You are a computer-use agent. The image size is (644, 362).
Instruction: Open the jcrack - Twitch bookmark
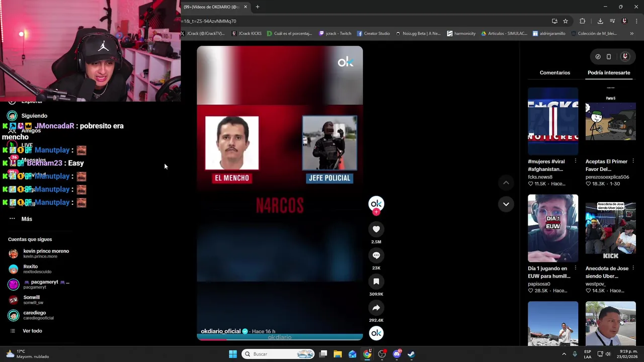click(x=335, y=34)
